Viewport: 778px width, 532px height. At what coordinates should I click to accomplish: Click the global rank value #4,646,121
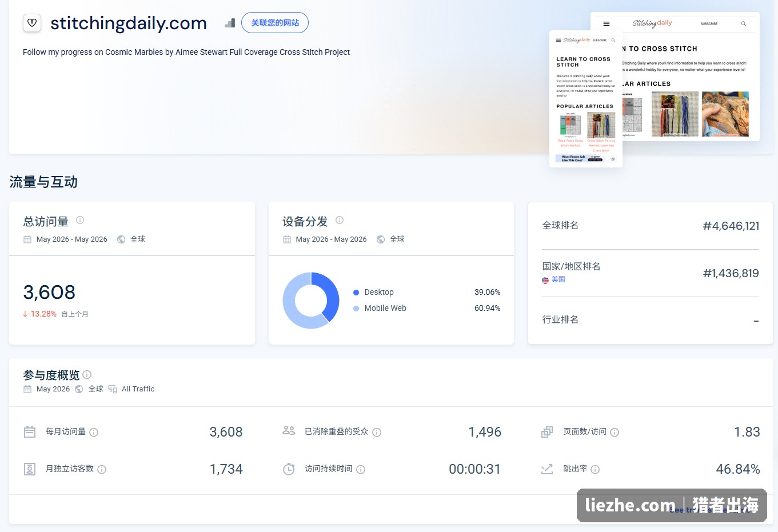point(731,226)
